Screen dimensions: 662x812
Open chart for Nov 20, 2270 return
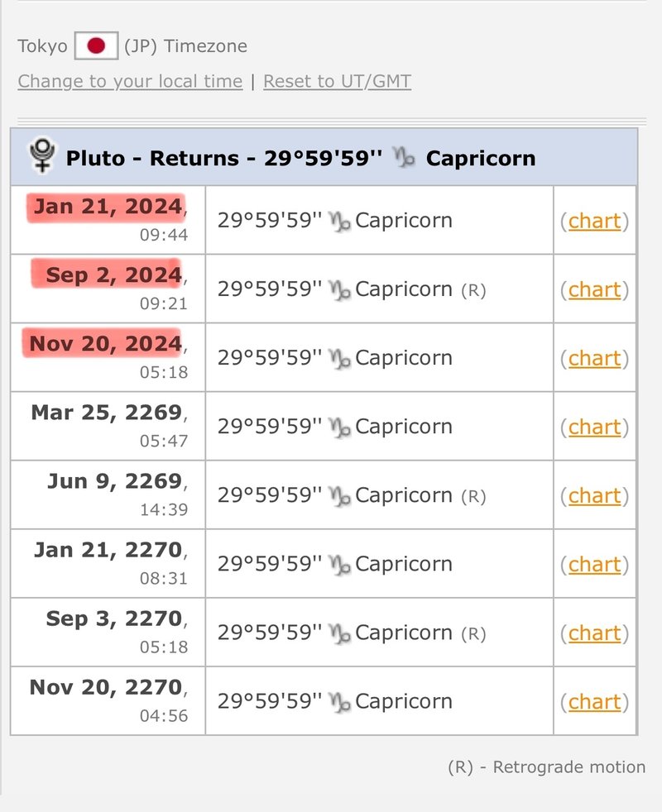click(594, 702)
